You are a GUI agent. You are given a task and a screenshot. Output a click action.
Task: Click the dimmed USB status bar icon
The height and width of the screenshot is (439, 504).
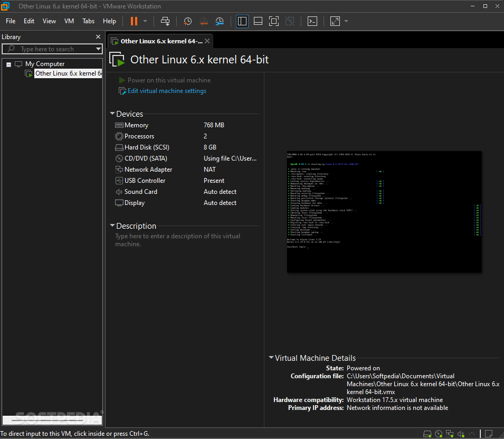point(471,434)
